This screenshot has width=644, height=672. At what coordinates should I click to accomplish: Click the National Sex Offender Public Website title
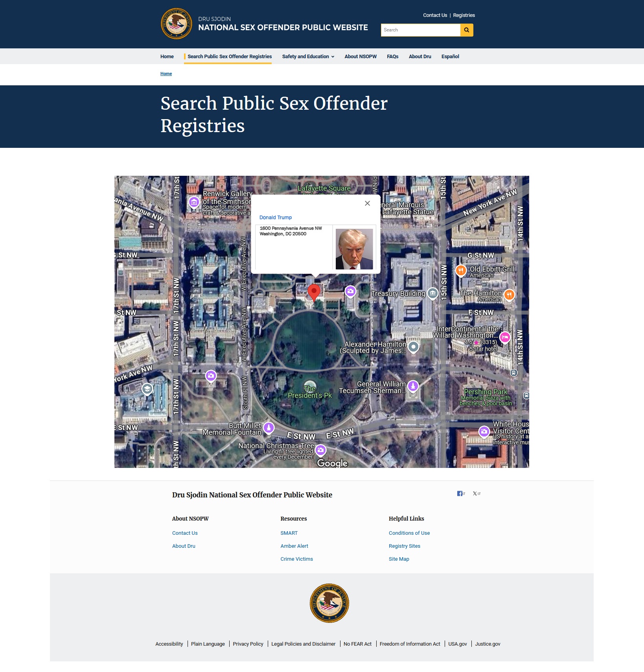click(283, 28)
